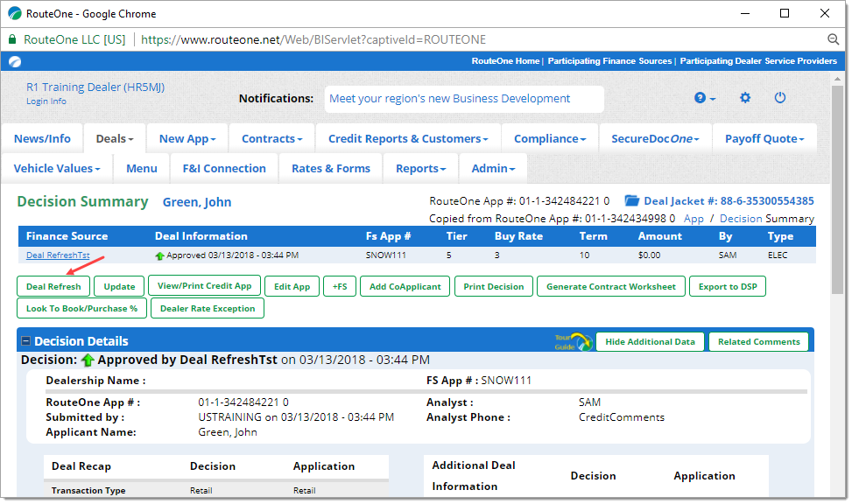Click the green approved arrow in table row

(x=159, y=255)
